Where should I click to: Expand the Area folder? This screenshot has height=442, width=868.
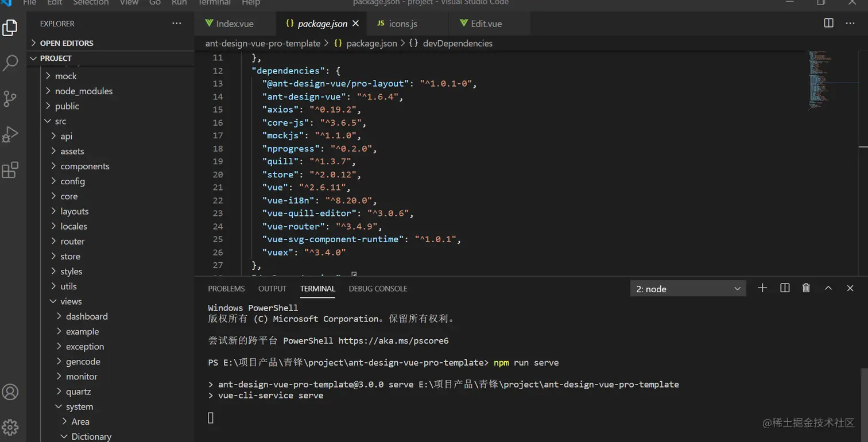coord(111,422)
